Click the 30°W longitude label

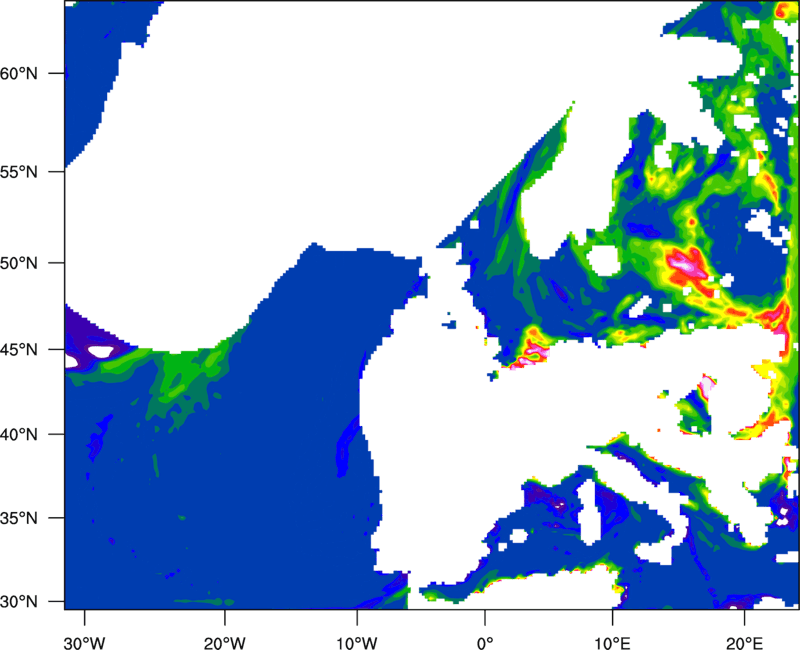point(85,643)
